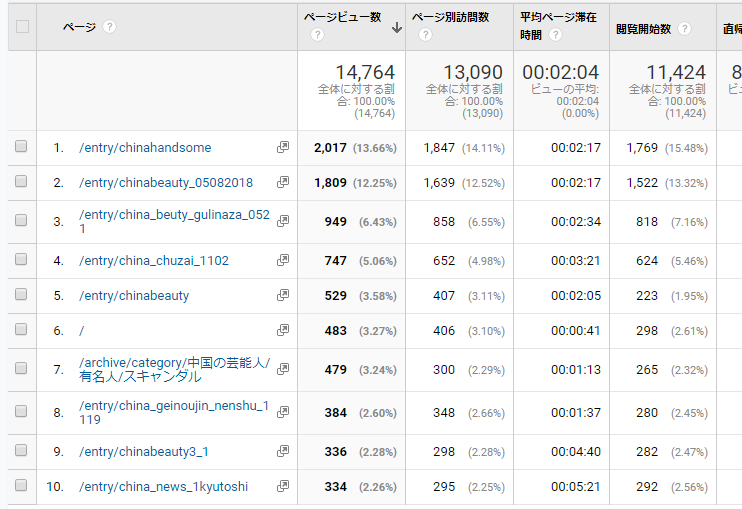Show help tooltip for 閲覧開始数
Screen dimensions: 742x509
pos(684,29)
